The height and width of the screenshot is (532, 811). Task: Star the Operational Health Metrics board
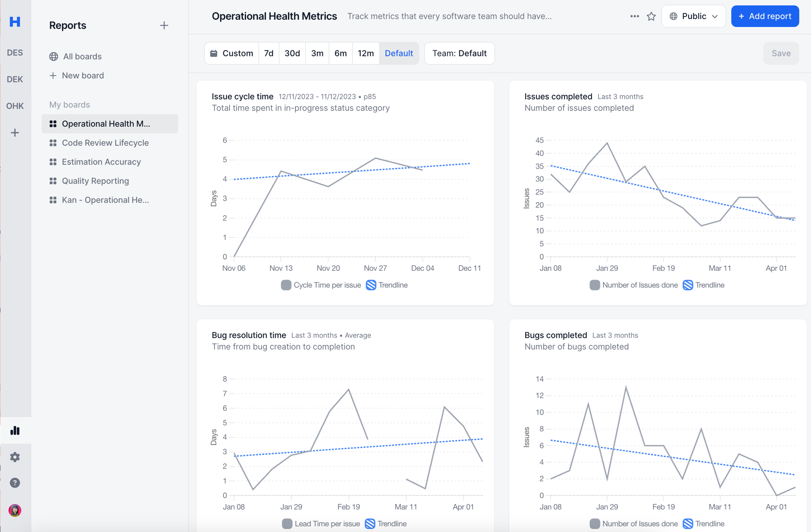[x=651, y=16]
